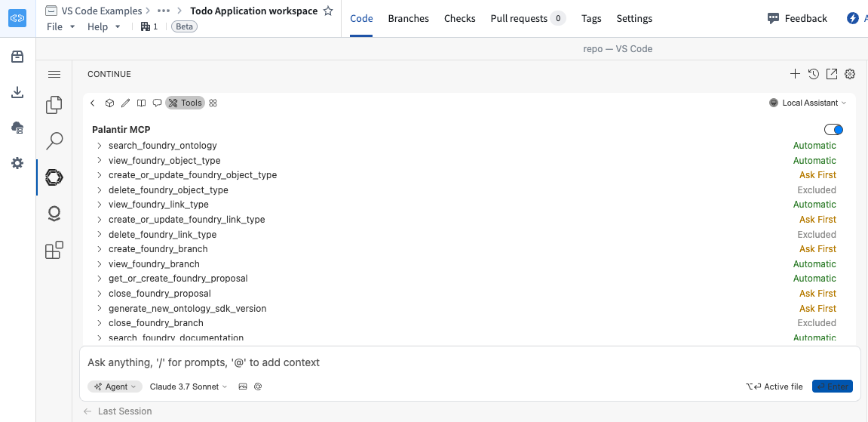Change delete_foundry_object_type Excluded policy
Image resolution: width=868 pixels, height=422 pixels.
coord(817,190)
